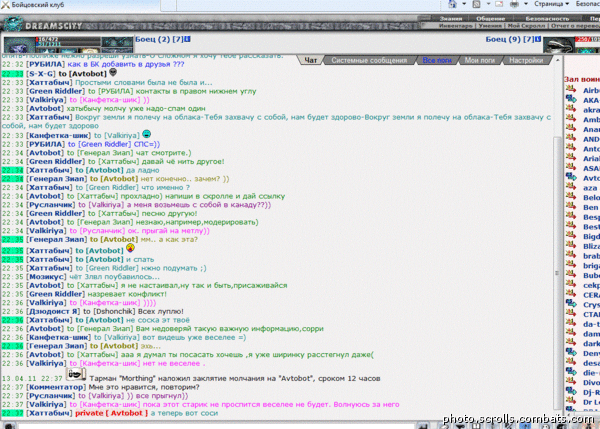Open the browser Home page icon

click(x=453, y=4)
